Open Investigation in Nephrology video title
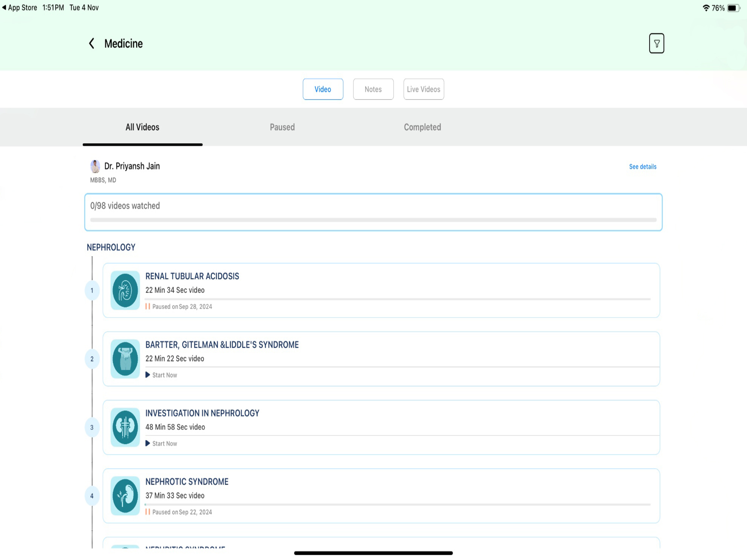 [202, 413]
